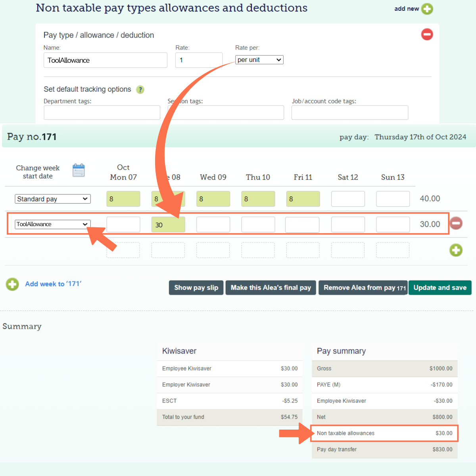Image resolution: width=476 pixels, height=476 pixels.
Task: Click the Name field showing ToolAllowance
Action: tap(105, 60)
